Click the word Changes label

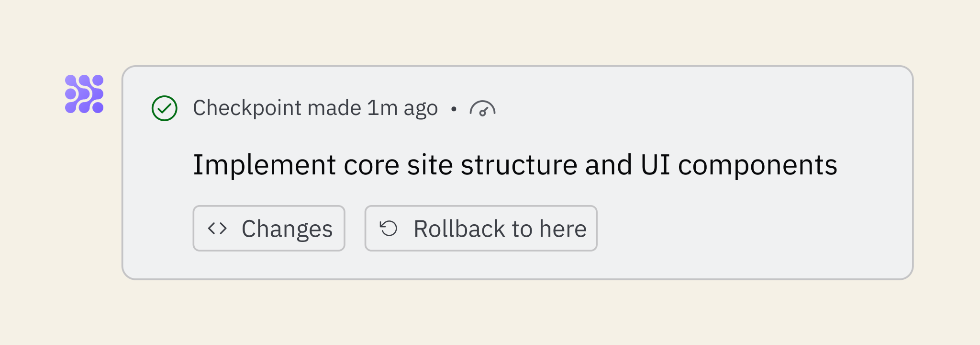[x=287, y=229]
